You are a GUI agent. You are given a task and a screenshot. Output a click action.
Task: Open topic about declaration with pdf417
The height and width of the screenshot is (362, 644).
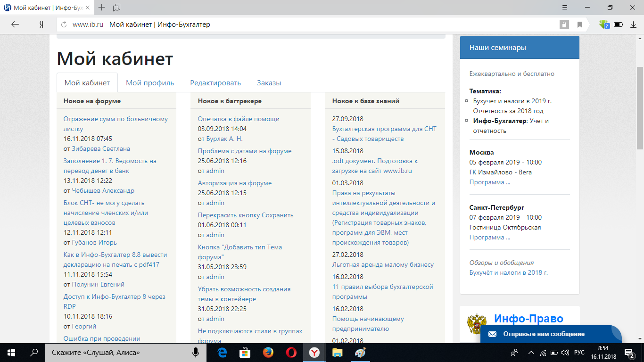(116, 260)
